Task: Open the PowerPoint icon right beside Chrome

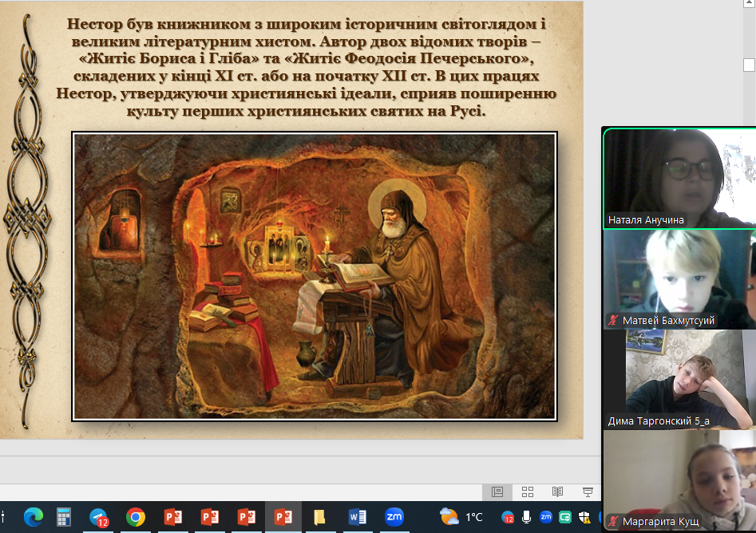Action: [x=172, y=517]
